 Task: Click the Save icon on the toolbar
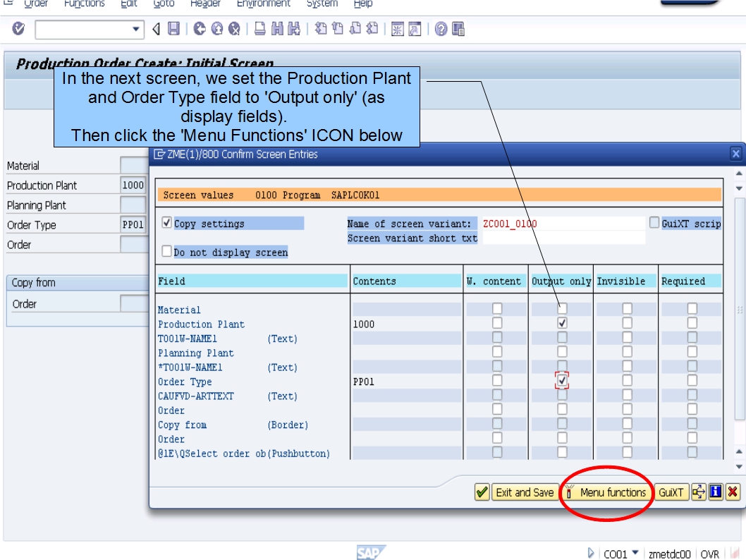click(173, 29)
